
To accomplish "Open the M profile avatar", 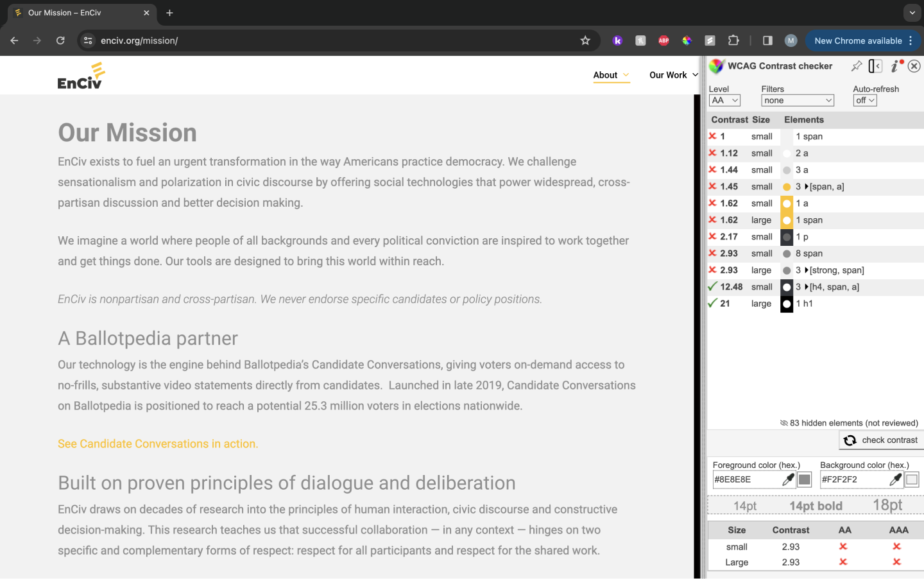I will [x=791, y=40].
